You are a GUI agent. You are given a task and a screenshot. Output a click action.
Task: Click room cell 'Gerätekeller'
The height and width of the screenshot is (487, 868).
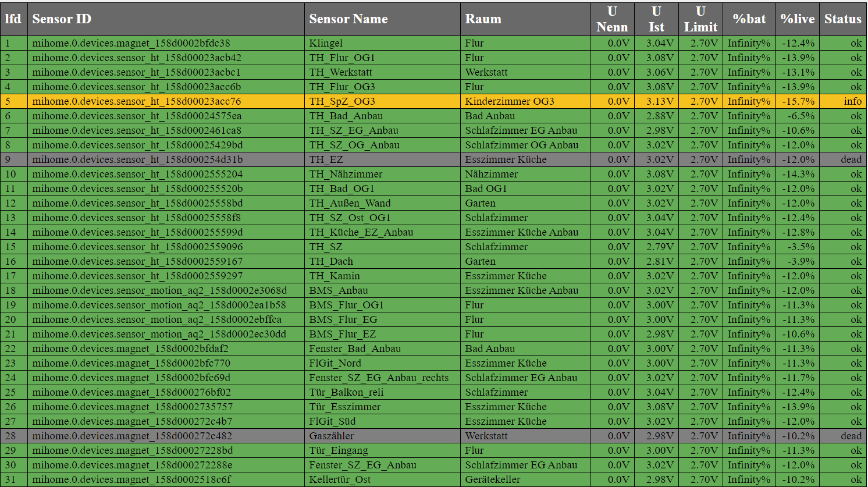click(493, 479)
